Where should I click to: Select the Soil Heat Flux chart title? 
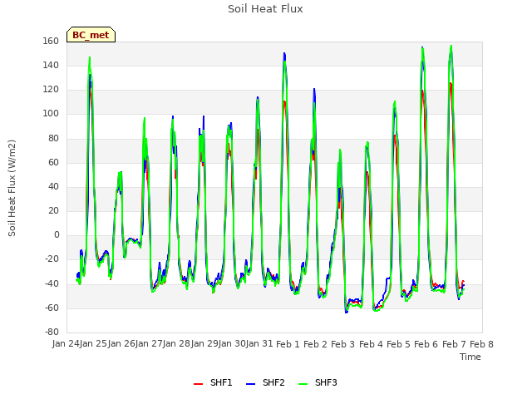coord(265,9)
